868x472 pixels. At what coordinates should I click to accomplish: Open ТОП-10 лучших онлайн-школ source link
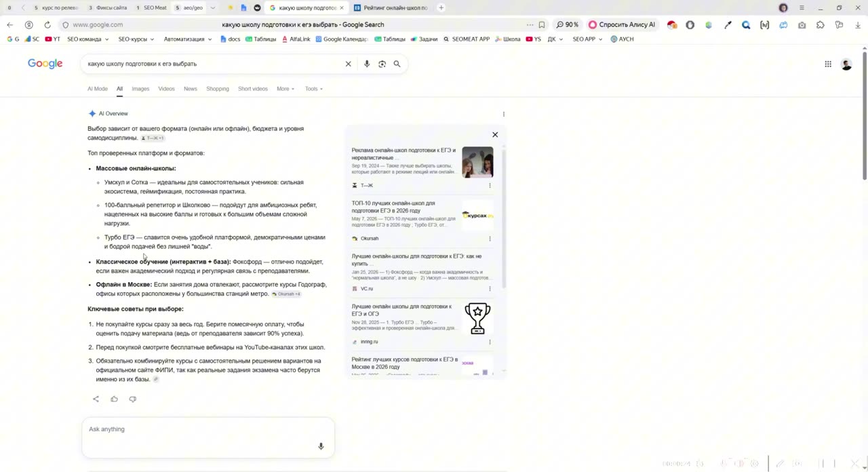pyautogui.click(x=393, y=207)
